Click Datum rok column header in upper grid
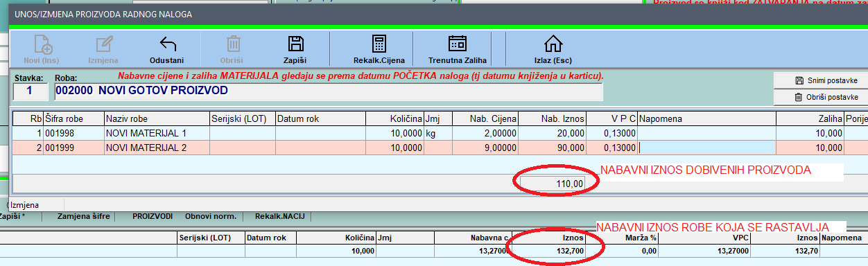Screen dimensions: 868x266 tap(322, 119)
